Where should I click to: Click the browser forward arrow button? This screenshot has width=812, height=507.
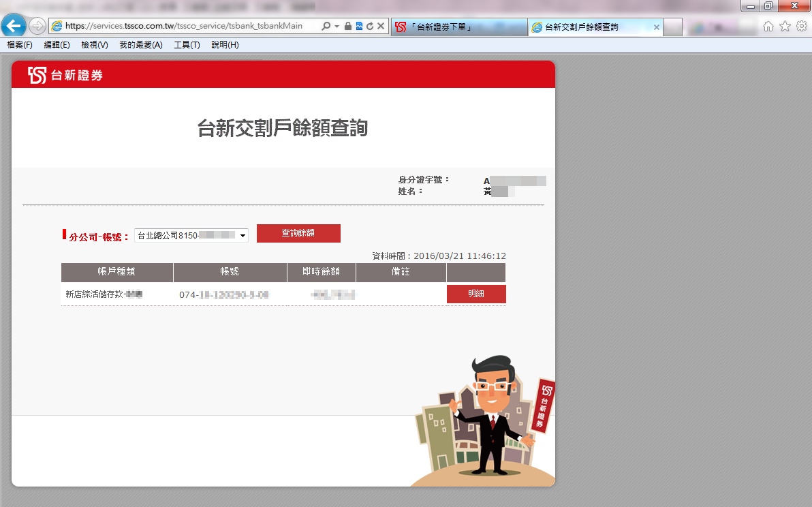[37, 26]
